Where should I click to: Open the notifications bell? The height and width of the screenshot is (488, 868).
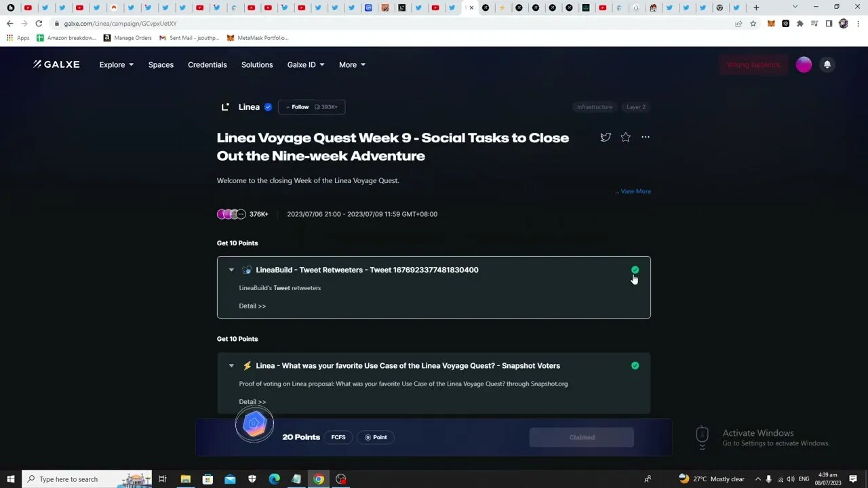pos(827,64)
